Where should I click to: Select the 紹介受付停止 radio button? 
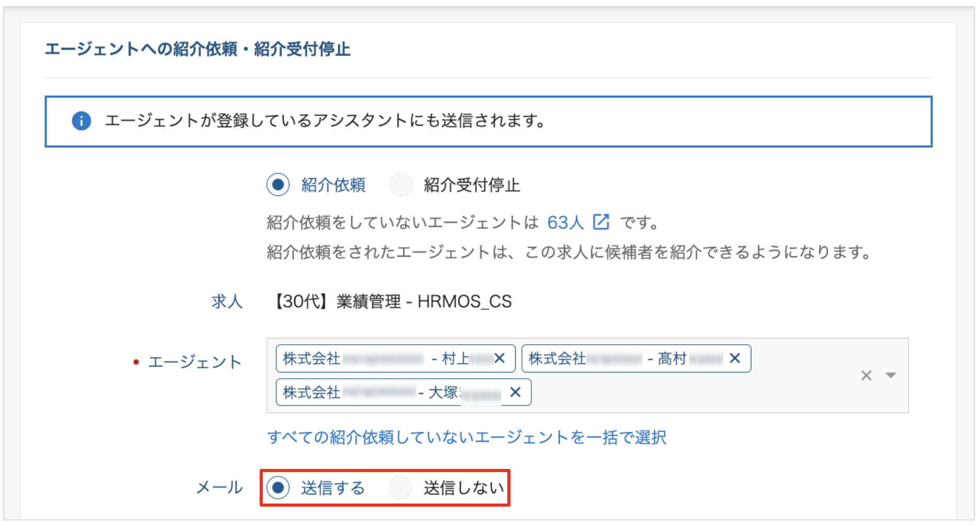[x=400, y=184]
